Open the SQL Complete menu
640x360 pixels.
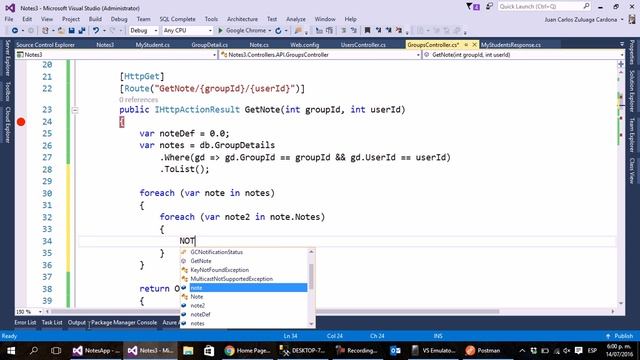177,19
